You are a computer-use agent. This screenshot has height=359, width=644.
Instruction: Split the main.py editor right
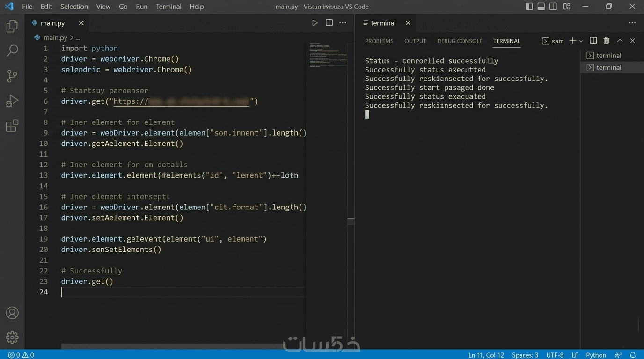pos(329,23)
